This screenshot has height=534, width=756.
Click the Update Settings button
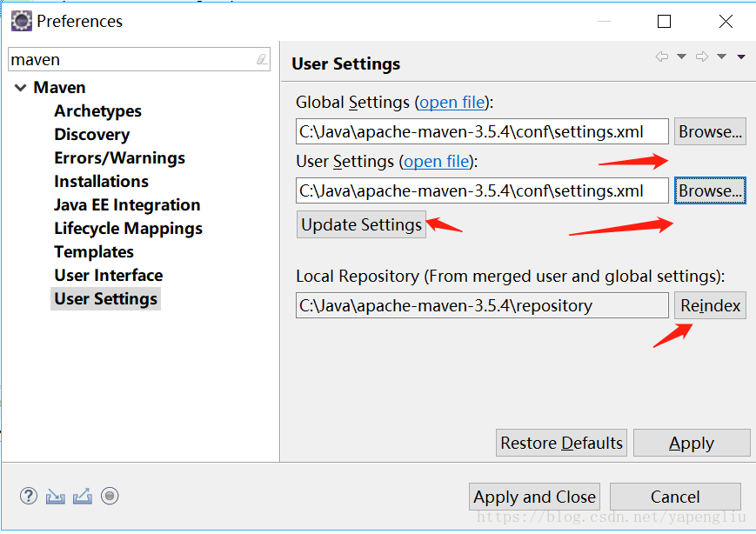(x=361, y=224)
